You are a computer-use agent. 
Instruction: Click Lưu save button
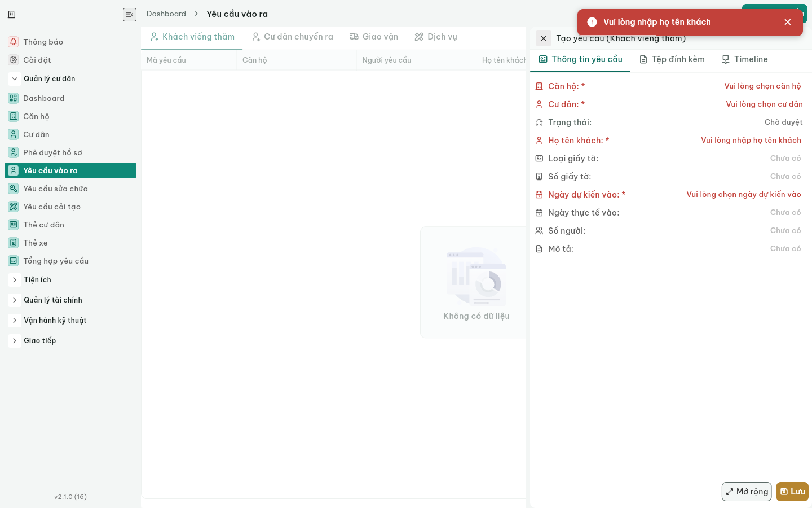(792, 492)
